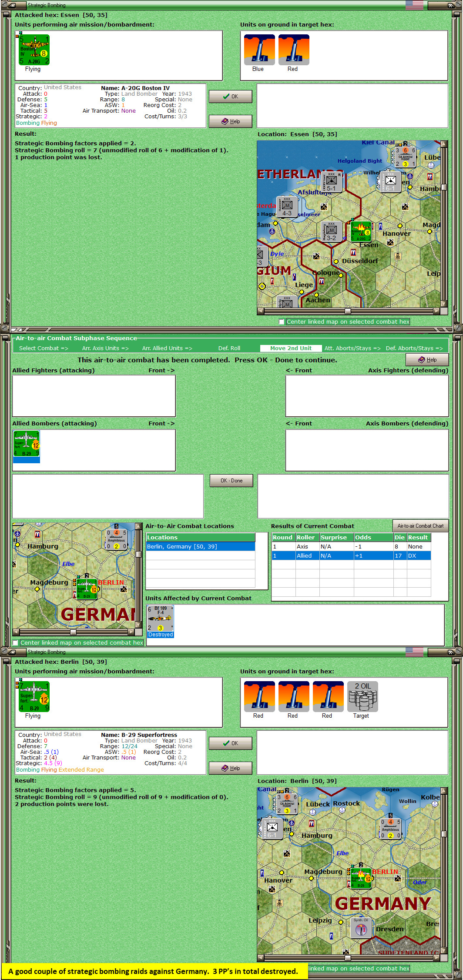Image resolution: width=463 pixels, height=980 pixels.
Task: Click the Locations column header
Action: tap(201, 537)
